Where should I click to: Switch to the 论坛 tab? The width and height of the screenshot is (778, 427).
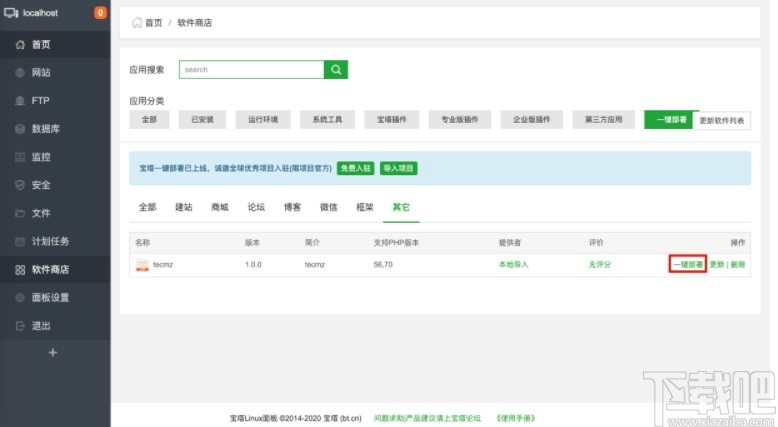click(256, 207)
